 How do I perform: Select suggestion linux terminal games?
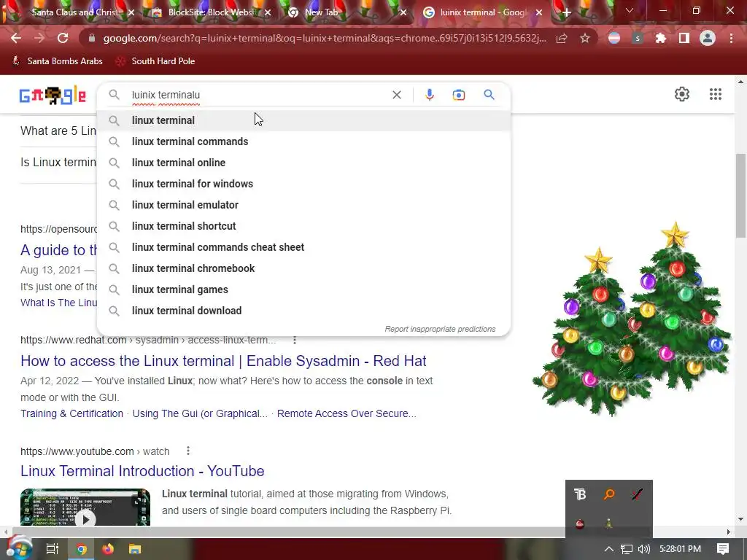point(303,289)
